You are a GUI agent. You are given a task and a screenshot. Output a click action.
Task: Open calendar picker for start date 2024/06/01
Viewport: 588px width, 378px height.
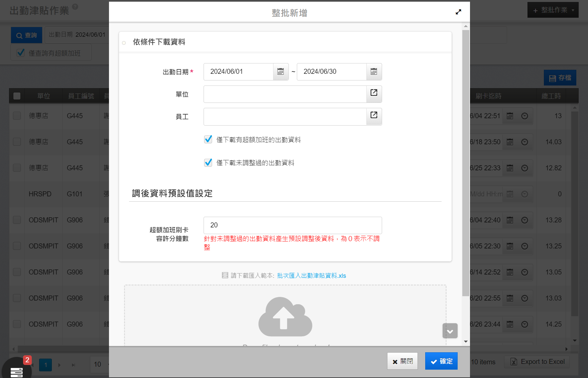280,72
